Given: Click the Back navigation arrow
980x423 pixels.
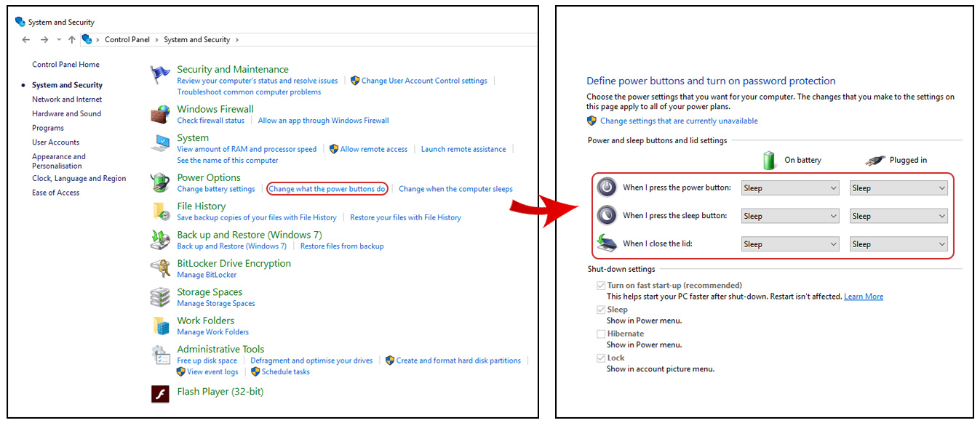Looking at the screenshot, I should (26, 39).
